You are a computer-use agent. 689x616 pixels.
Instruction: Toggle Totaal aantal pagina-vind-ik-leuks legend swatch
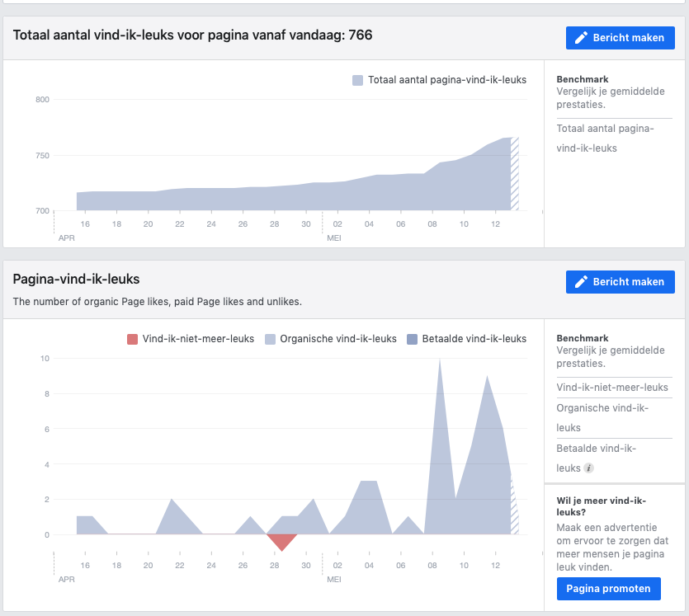pyautogui.click(x=357, y=80)
